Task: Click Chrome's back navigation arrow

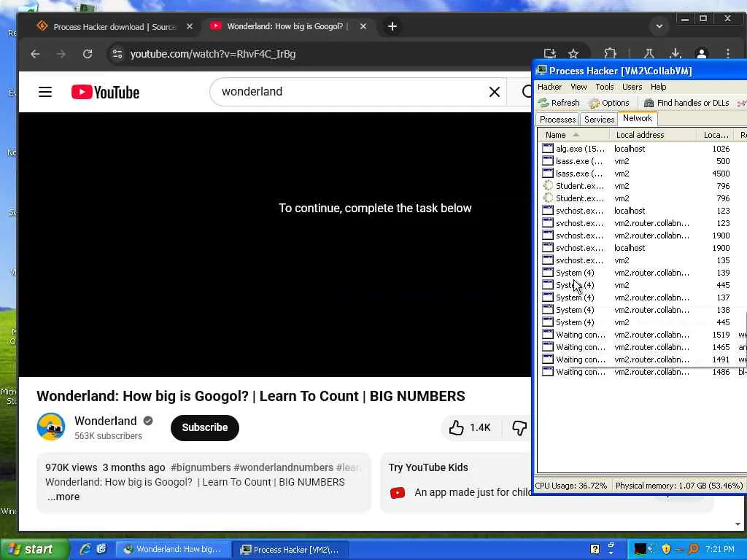Action: (x=35, y=54)
